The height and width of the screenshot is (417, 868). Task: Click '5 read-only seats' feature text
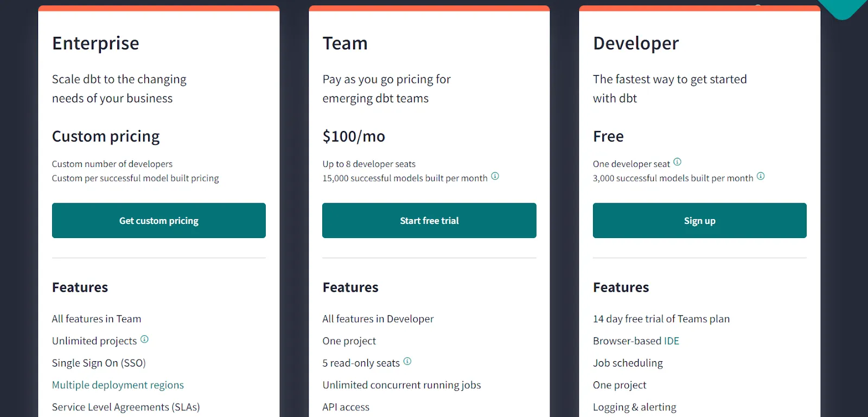coord(361,363)
